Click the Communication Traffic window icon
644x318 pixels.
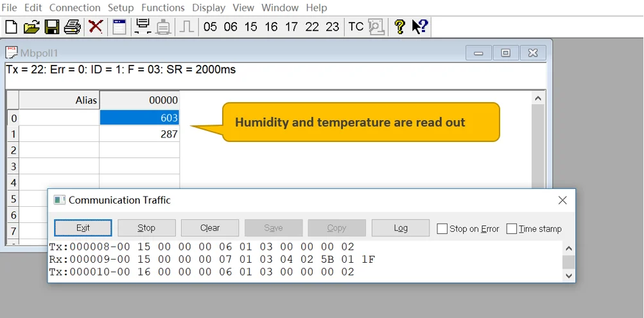[60, 200]
